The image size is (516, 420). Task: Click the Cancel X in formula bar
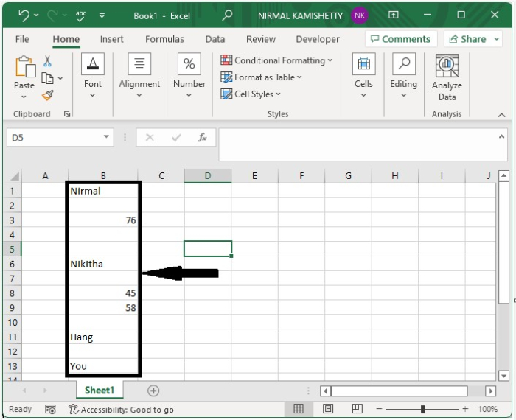[150, 138]
